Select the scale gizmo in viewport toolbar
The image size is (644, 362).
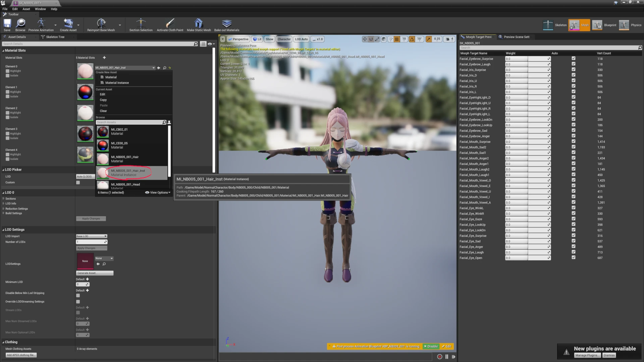click(377, 39)
